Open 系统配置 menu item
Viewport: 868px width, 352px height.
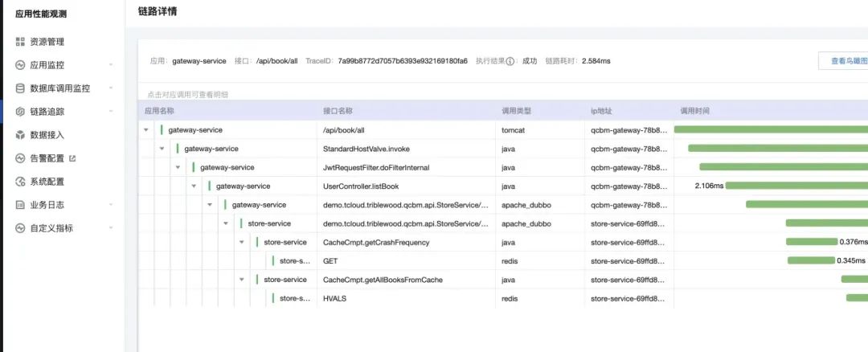coord(47,182)
